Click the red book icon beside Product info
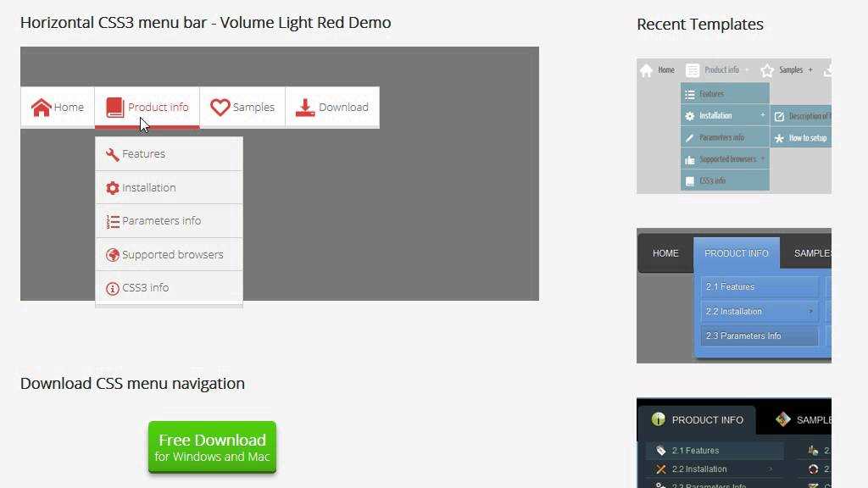 tap(115, 108)
